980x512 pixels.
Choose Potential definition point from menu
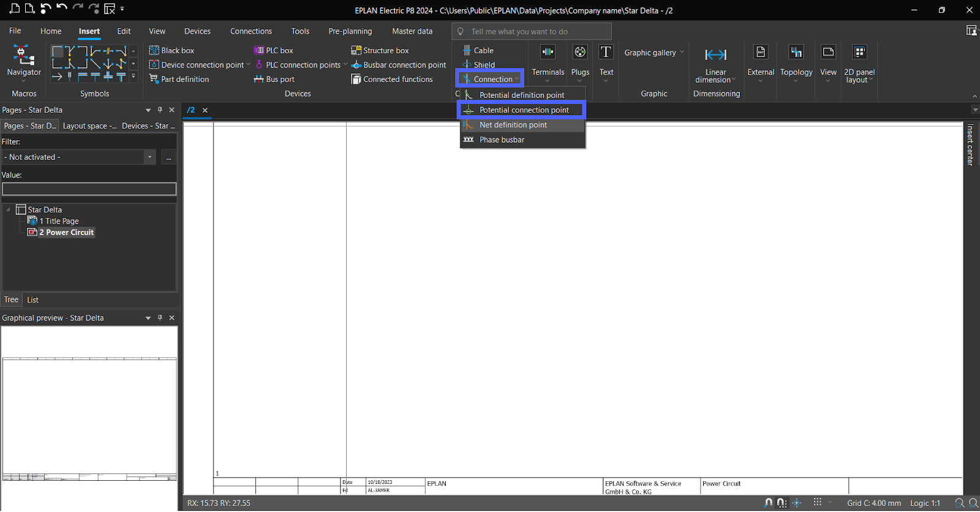point(523,95)
